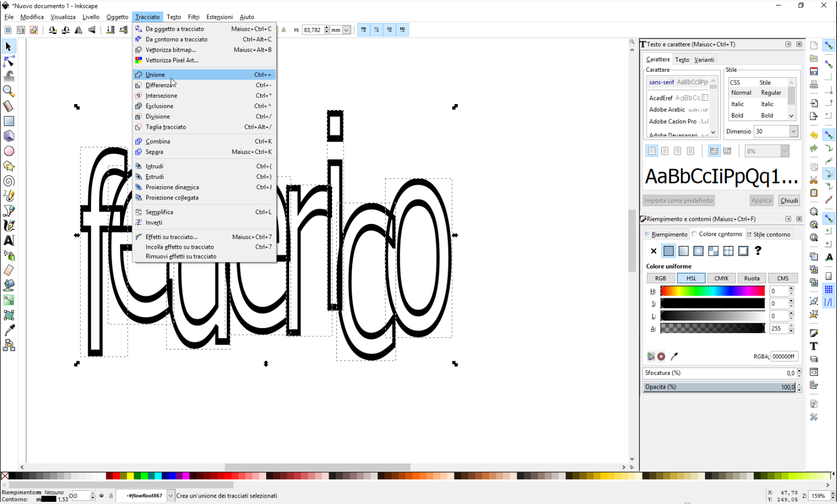This screenshot has width=837, height=504.
Task: Select the zoom magnifier tool
Action: click(9, 91)
